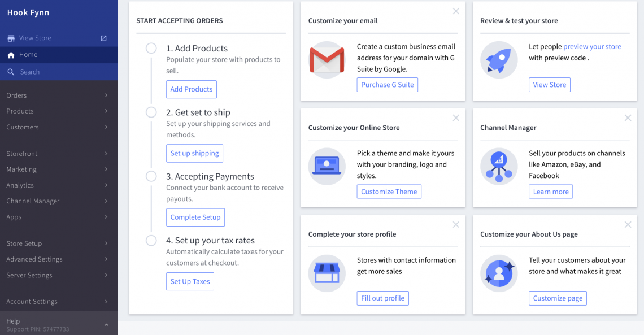Open the external link icon next to View Store

click(x=103, y=38)
